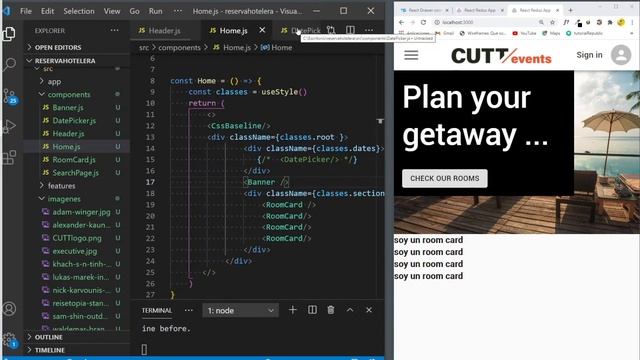Click the Maps bookmark in browser

coord(551,33)
